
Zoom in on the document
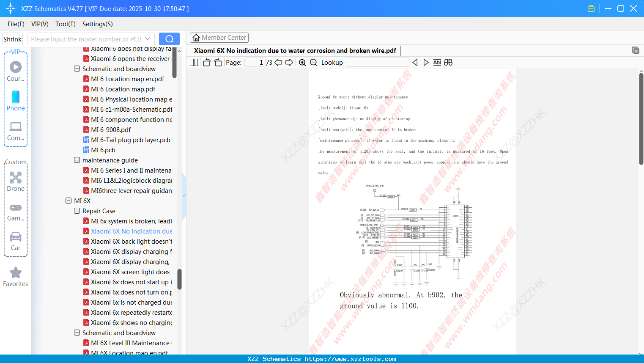tap(302, 63)
